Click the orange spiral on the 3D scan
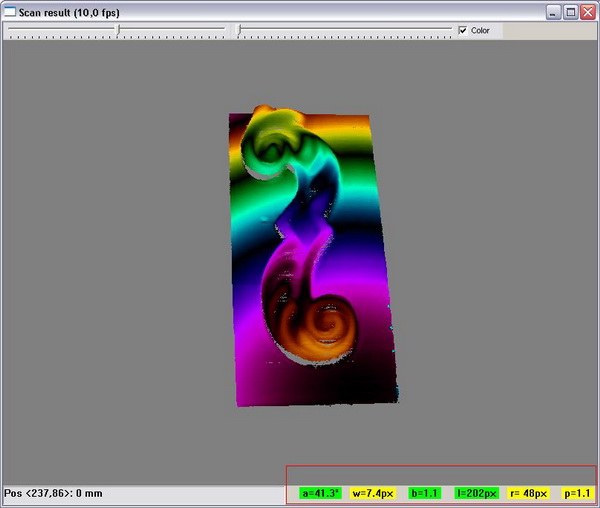 pos(322,325)
